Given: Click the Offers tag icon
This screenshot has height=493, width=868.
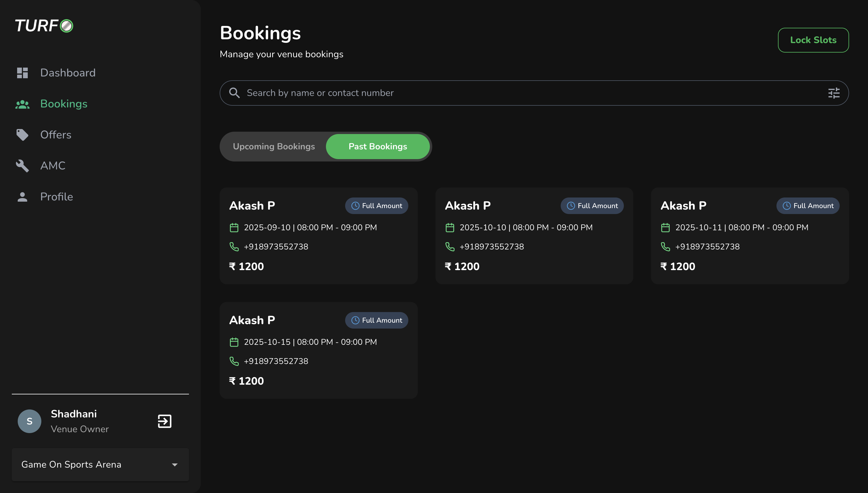Looking at the screenshot, I should (x=22, y=135).
